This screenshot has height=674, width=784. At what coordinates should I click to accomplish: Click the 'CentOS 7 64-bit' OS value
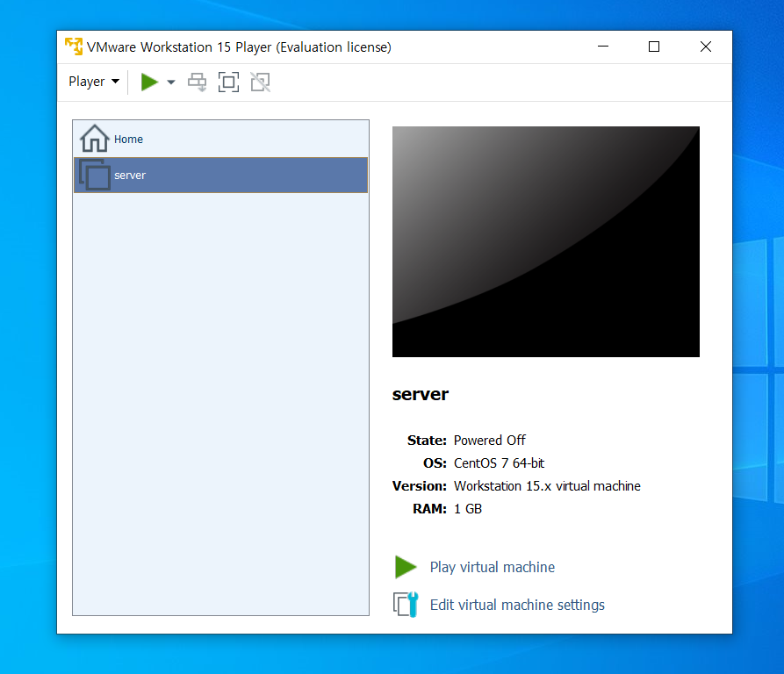[499, 463]
